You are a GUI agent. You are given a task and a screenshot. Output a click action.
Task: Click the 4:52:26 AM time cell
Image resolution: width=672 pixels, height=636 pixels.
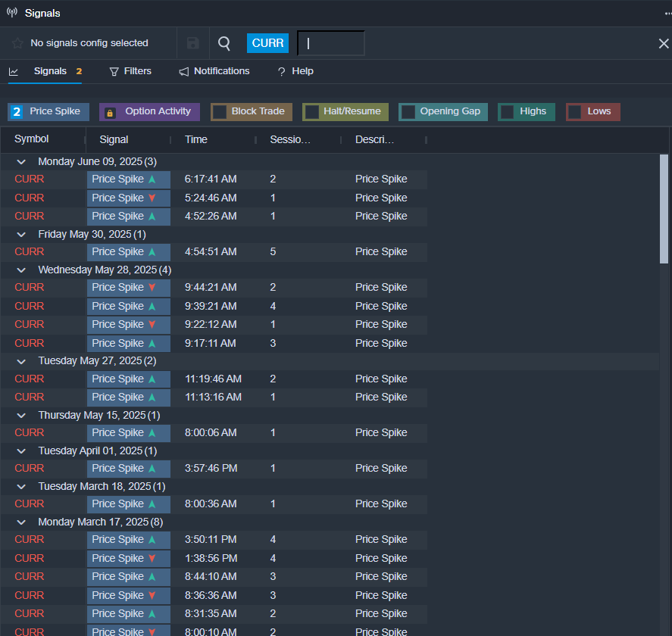tap(211, 217)
